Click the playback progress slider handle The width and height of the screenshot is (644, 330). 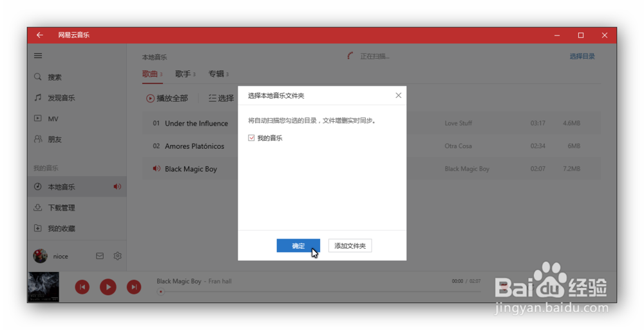pyautogui.click(x=160, y=292)
